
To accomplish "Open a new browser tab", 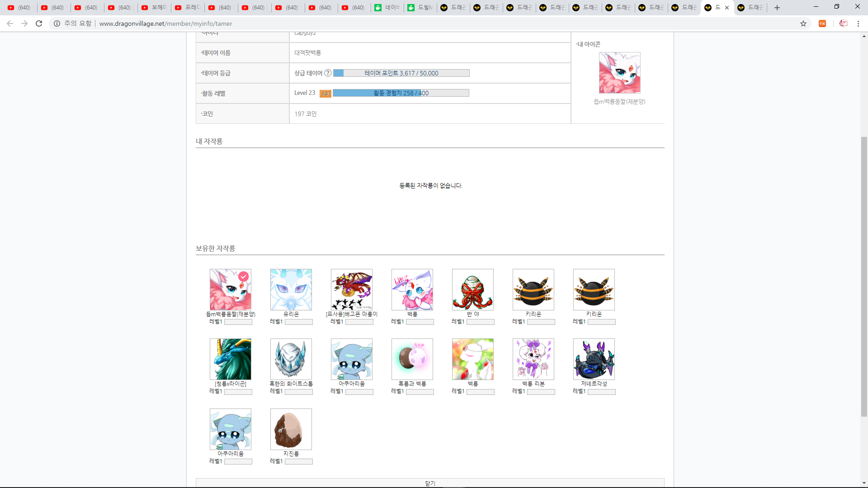I will coord(777,8).
